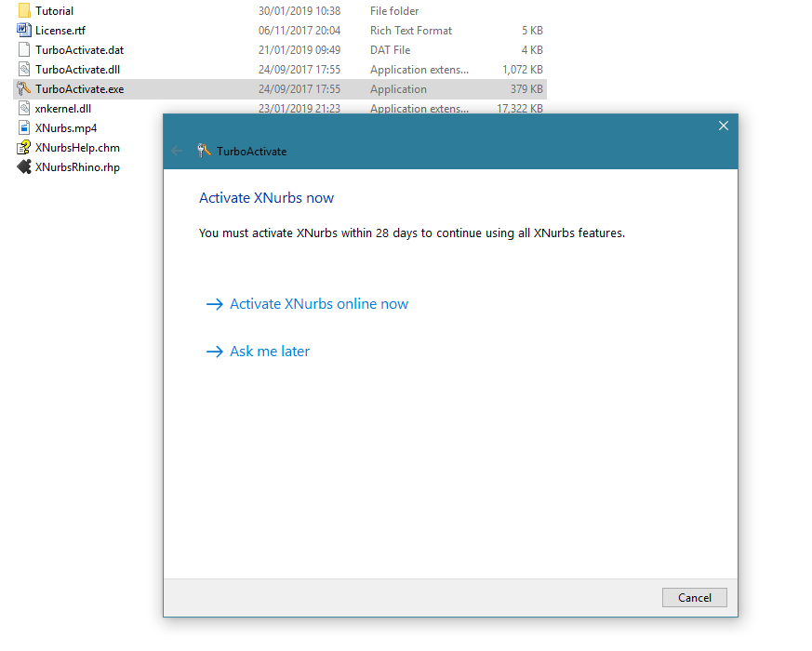Click the date 21/01/2019 09:49
This screenshot has height=651, width=812.
point(300,50)
